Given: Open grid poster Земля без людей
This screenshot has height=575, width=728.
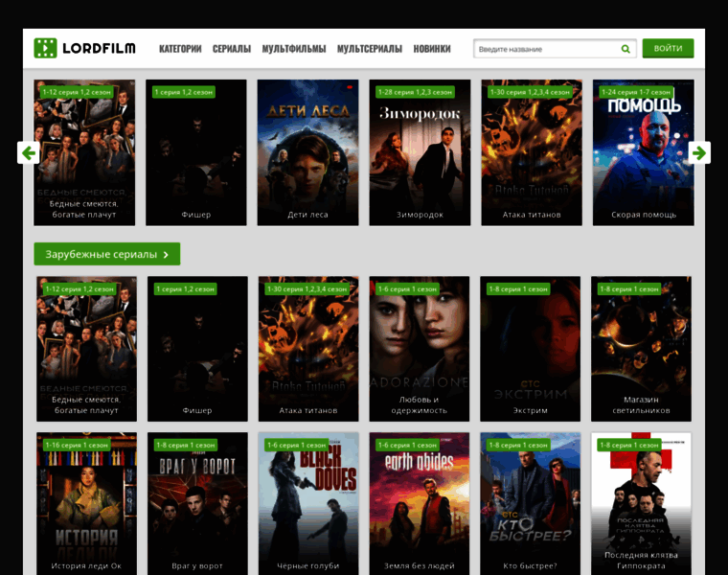Looking at the screenshot, I should tap(420, 503).
